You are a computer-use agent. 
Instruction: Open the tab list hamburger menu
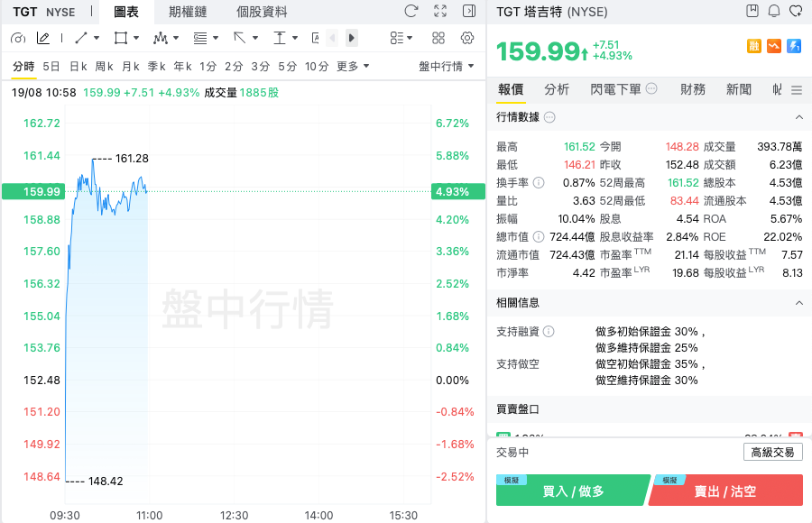click(x=797, y=90)
